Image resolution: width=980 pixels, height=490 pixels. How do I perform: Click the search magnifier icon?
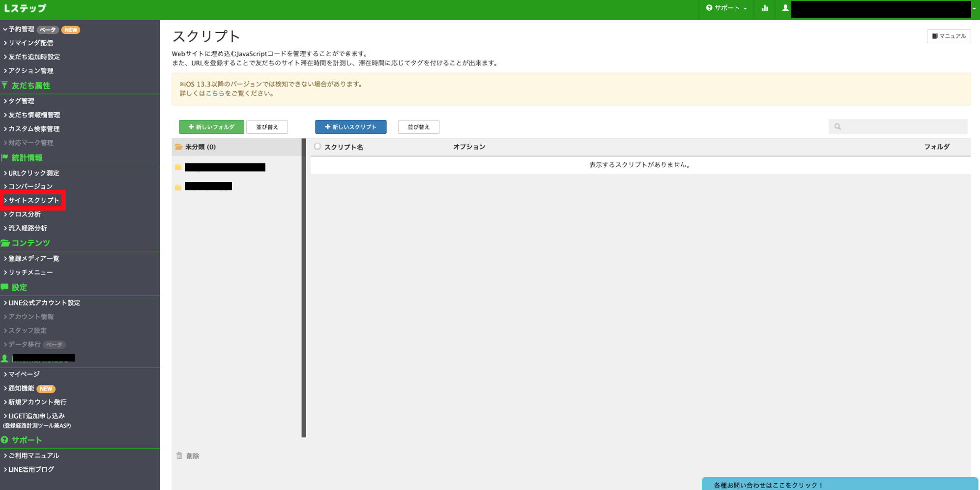click(837, 127)
